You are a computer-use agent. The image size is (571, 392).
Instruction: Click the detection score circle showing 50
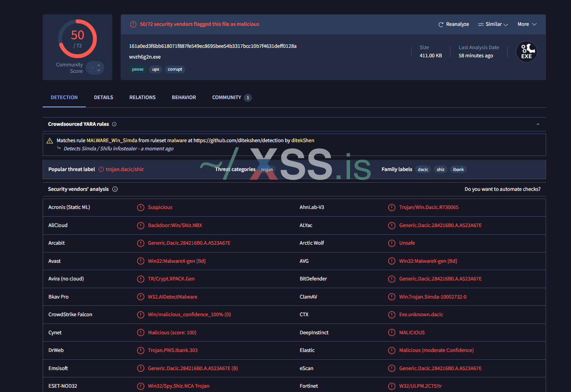[x=78, y=39]
